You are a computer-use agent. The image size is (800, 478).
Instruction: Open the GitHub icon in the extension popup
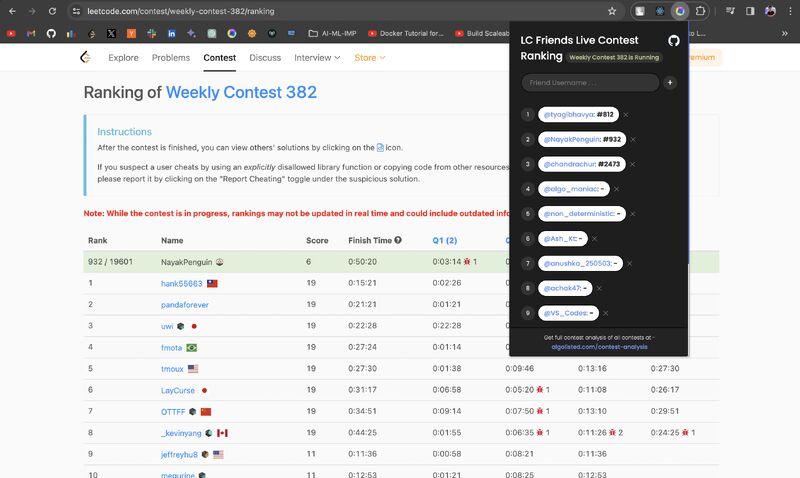[673, 41]
